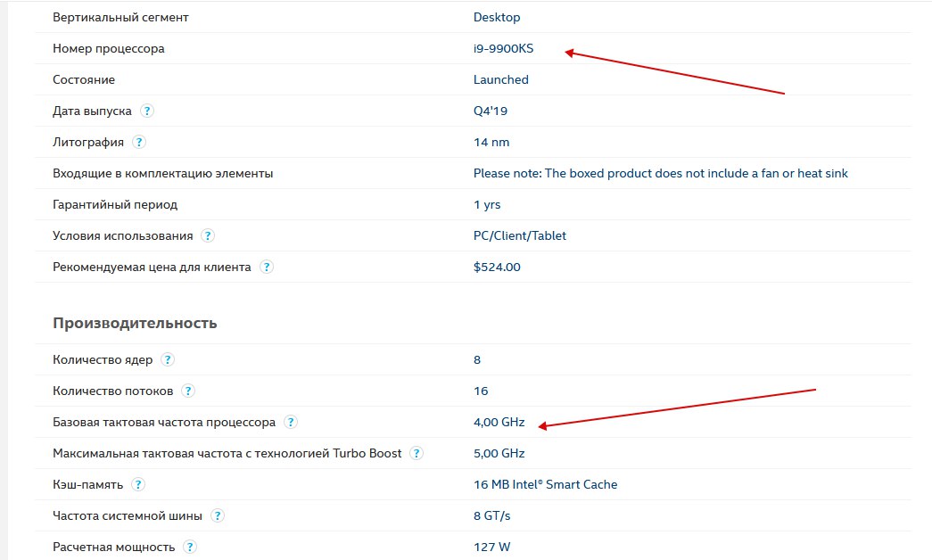Open help icon next to Литография
The height and width of the screenshot is (560, 932).
[x=138, y=142]
